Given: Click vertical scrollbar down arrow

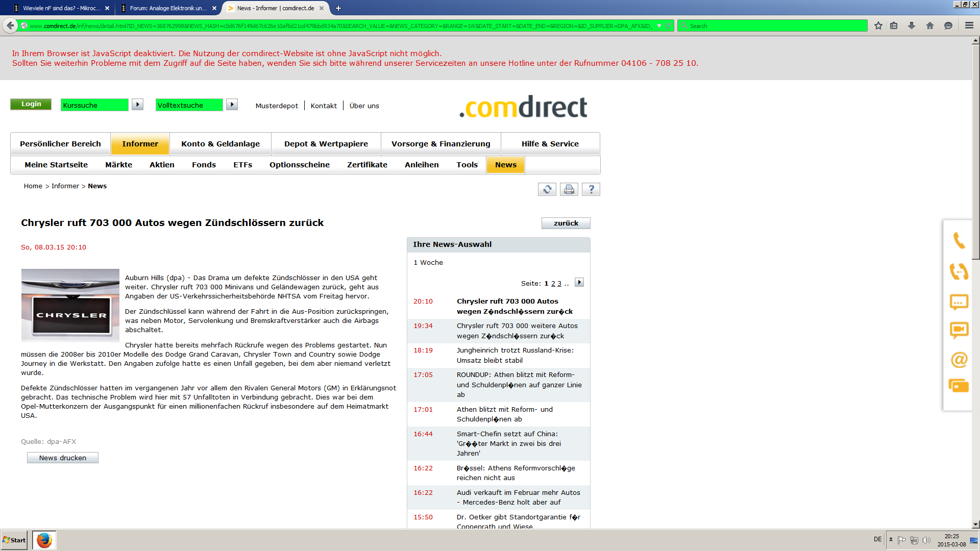Looking at the screenshot, I should coord(975,524).
